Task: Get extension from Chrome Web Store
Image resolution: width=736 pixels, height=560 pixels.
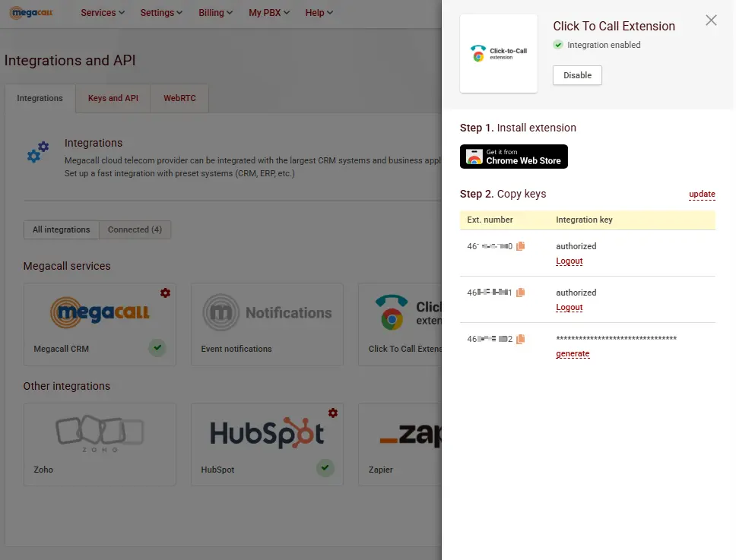Action: pyautogui.click(x=514, y=157)
